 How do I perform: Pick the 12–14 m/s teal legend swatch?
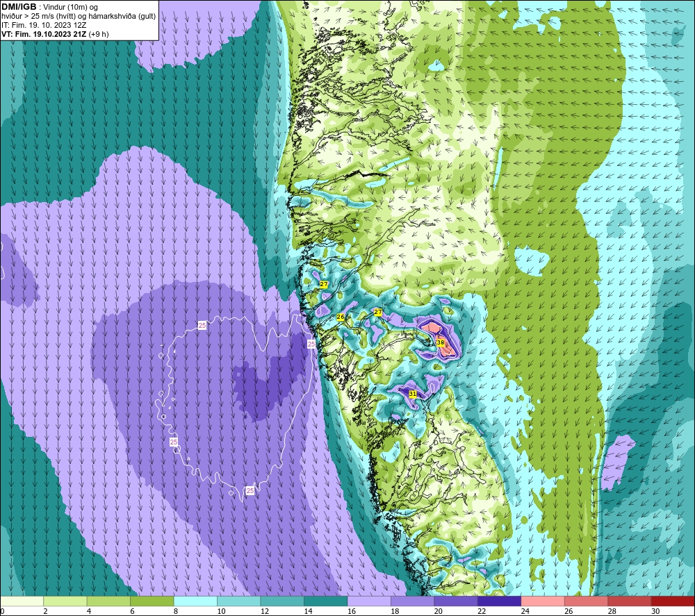282,601
